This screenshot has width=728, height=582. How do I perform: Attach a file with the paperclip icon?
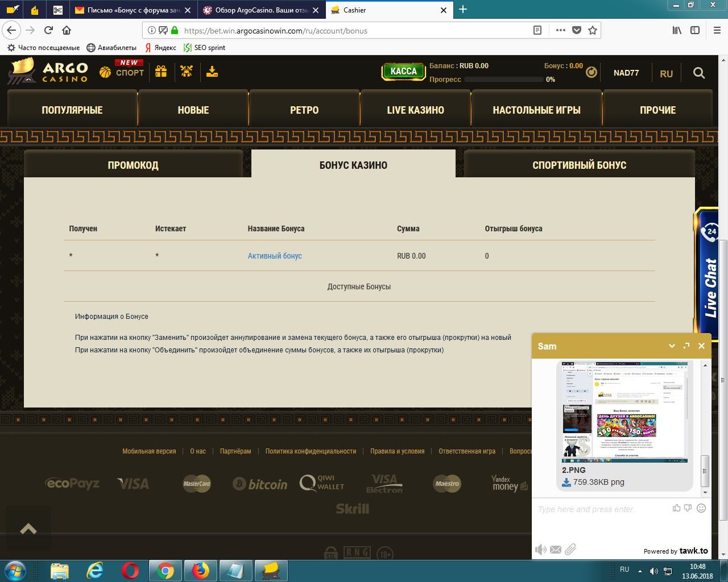tap(570, 549)
